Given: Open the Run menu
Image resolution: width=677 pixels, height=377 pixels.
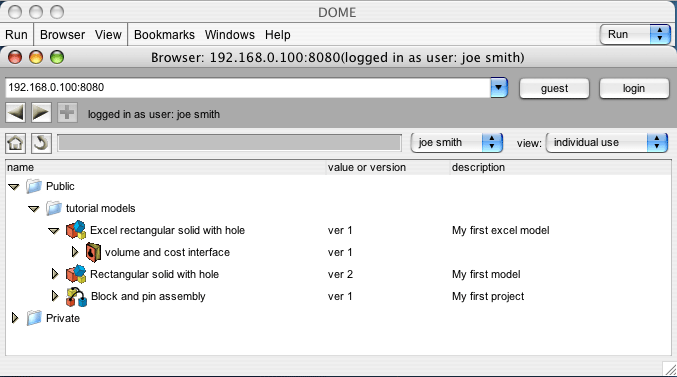Looking at the screenshot, I should [16, 35].
